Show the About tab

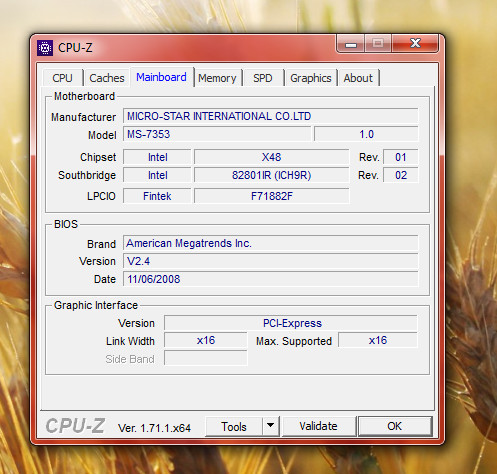coord(358,78)
